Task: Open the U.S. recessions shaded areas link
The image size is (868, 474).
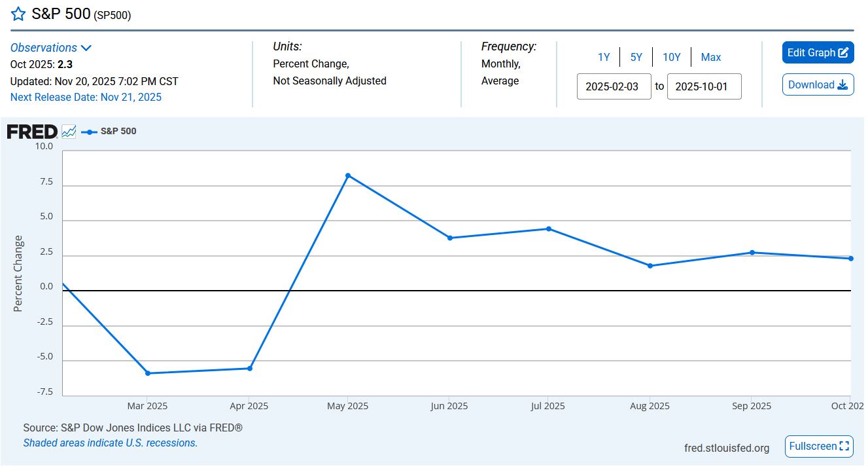Action: coord(110,443)
